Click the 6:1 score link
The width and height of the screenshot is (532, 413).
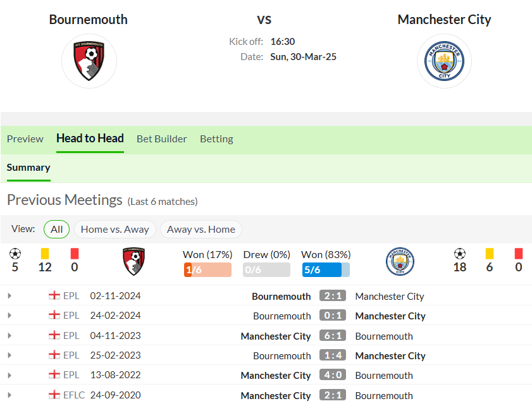pos(333,336)
